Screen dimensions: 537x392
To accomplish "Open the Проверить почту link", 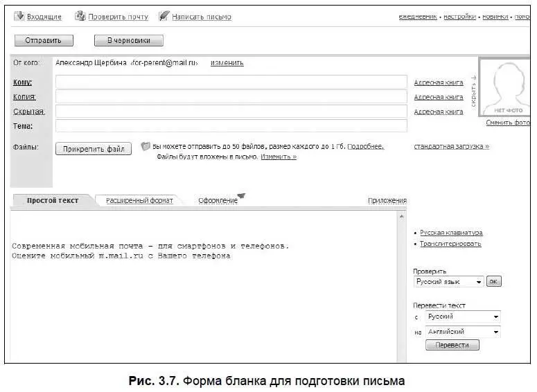I will click(x=118, y=17).
